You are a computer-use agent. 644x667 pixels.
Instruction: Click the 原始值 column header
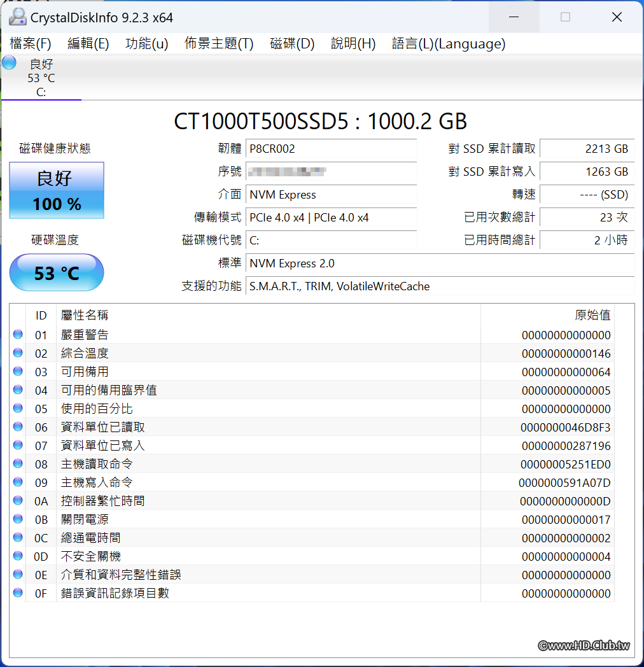547,315
